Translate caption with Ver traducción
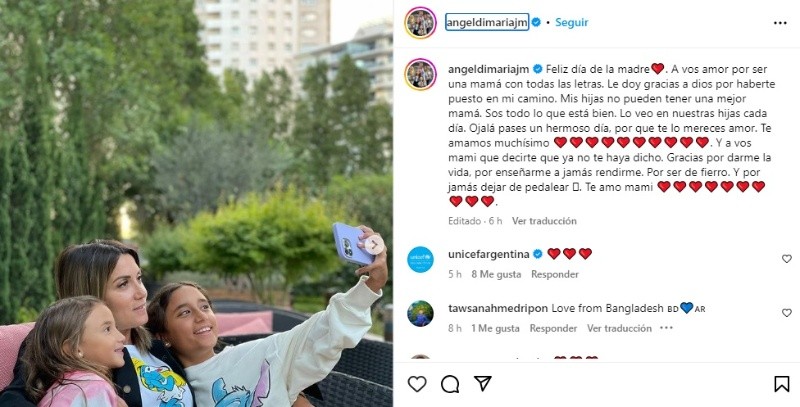The width and height of the screenshot is (800, 407). (544, 221)
